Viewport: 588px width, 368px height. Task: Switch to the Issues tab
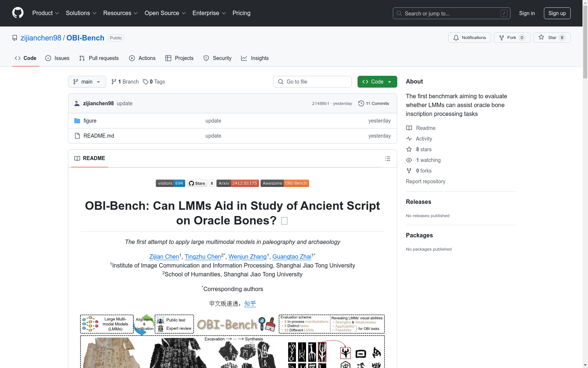click(x=57, y=58)
